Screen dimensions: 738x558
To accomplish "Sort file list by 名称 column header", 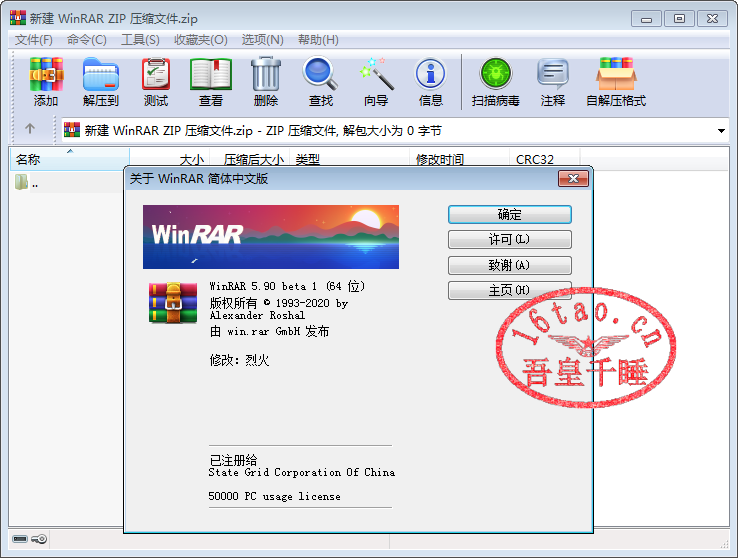I will (x=28, y=159).
